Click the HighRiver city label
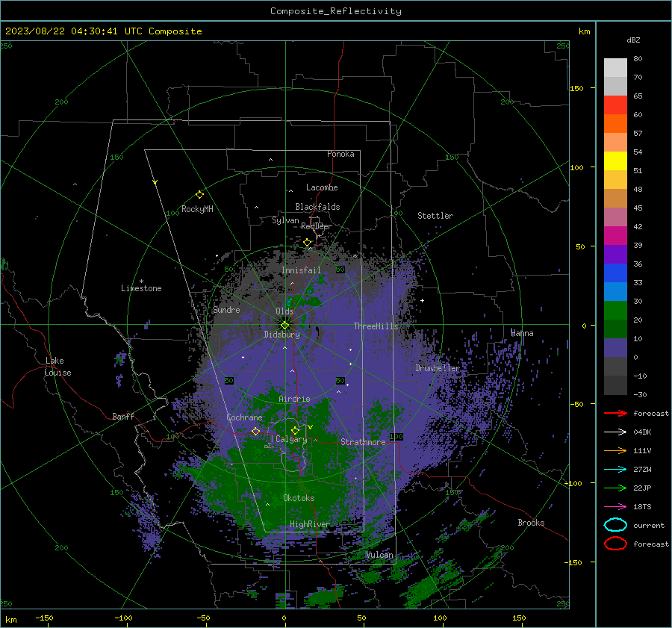This screenshot has width=672, height=628. point(310,524)
